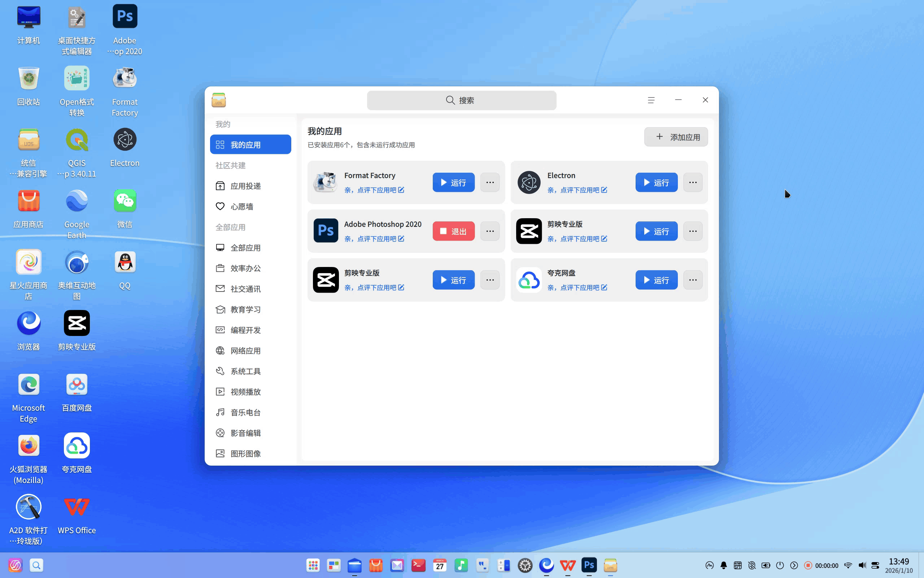Click the Format Factory app icon in list
This screenshot has height=578, width=924.
[x=326, y=182]
